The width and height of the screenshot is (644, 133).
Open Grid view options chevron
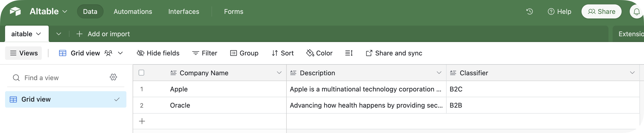pos(120,53)
